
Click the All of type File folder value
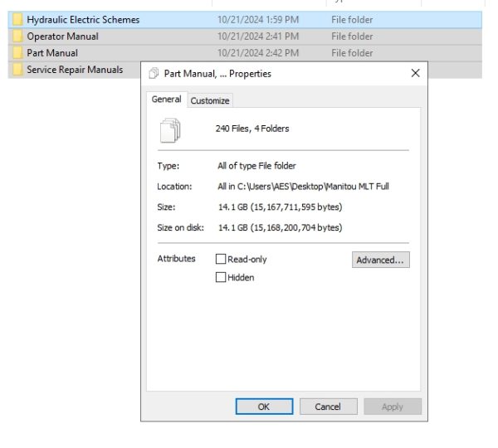pyautogui.click(x=256, y=166)
